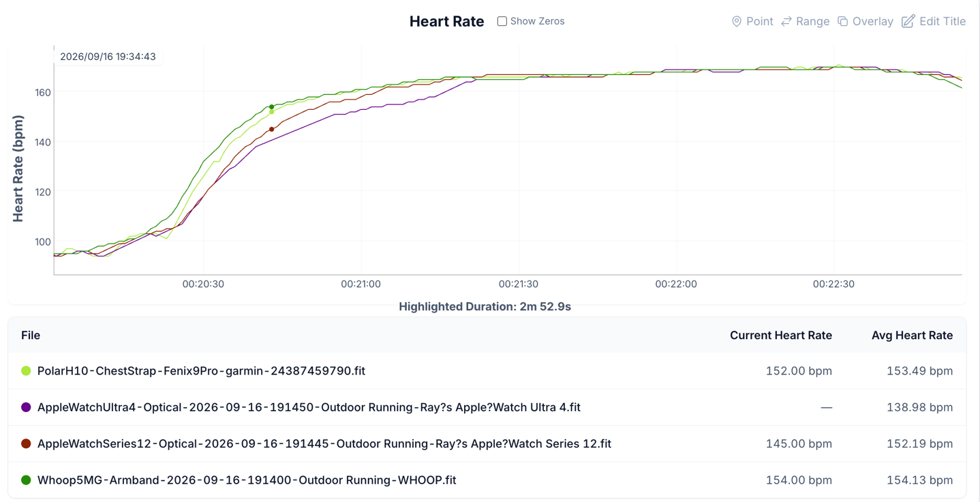The height and width of the screenshot is (502, 980).
Task: Click the 154.00 bpm current value
Action: [799, 480]
